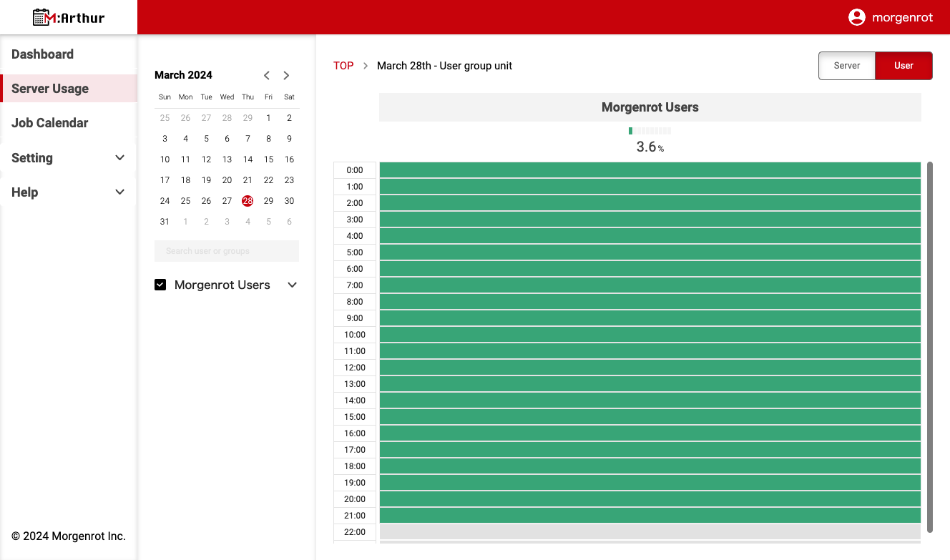Screen dimensions: 950x560
Task: Select the highlighted date 28 in calendar
Action: pos(248,201)
